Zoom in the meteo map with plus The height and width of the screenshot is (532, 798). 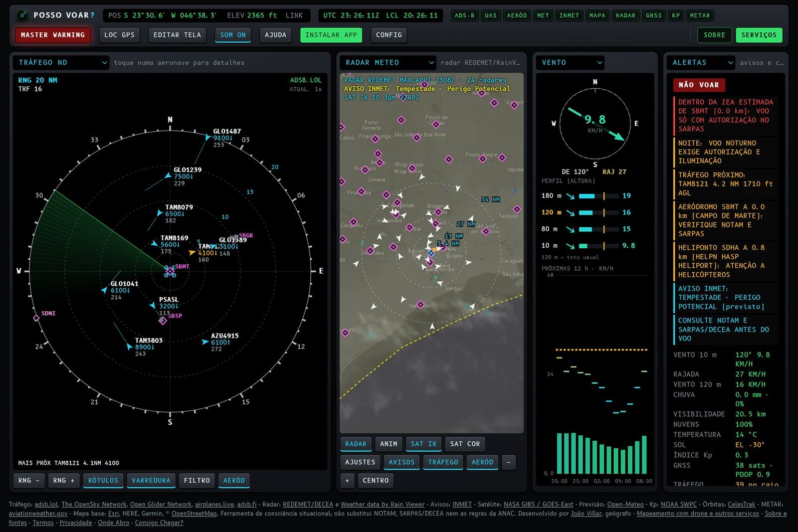[348, 481]
